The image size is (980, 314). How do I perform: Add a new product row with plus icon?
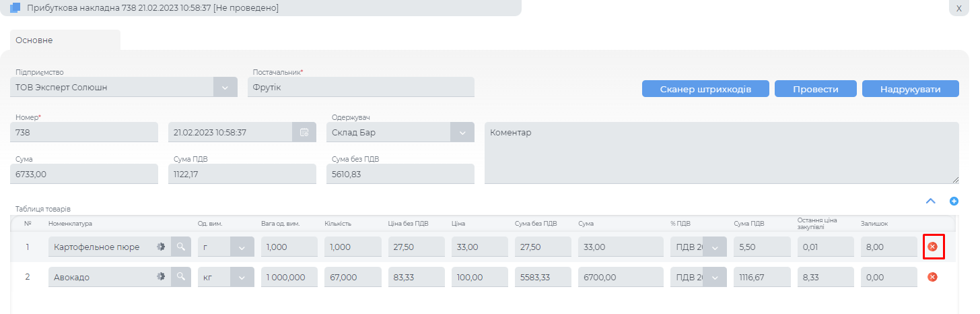(954, 201)
